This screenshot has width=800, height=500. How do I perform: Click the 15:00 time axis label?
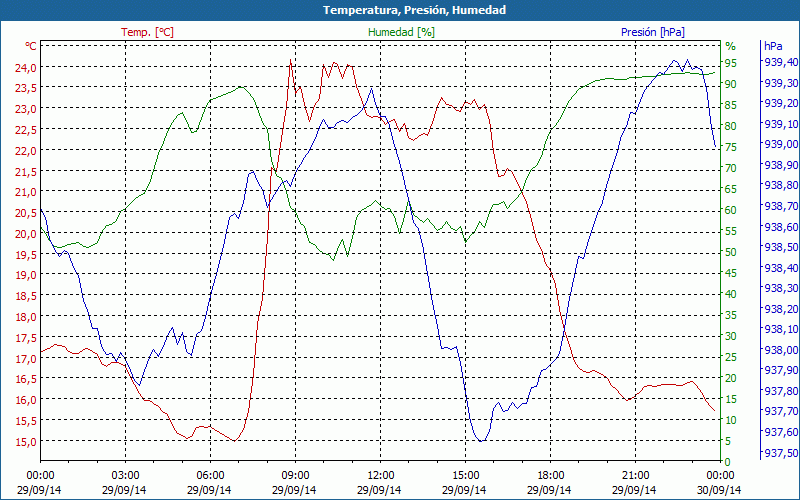pos(465,475)
